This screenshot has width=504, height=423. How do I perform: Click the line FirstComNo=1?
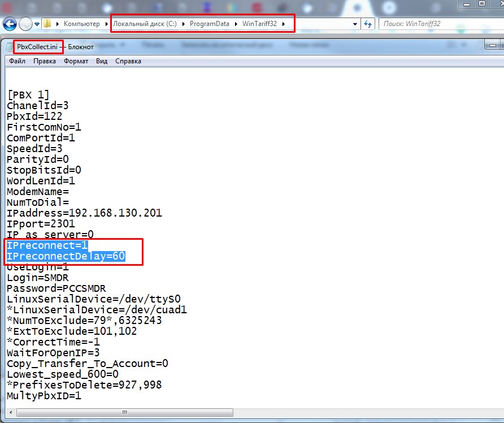[44, 127]
